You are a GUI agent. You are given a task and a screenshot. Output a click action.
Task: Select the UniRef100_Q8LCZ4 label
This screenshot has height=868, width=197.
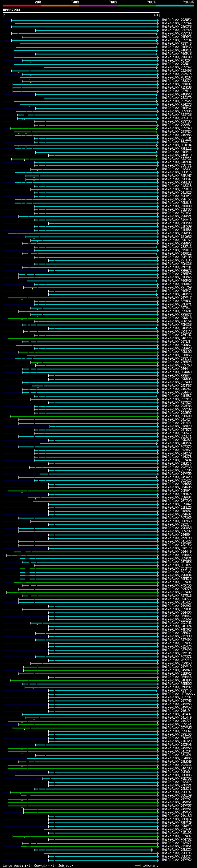click(176, 856)
